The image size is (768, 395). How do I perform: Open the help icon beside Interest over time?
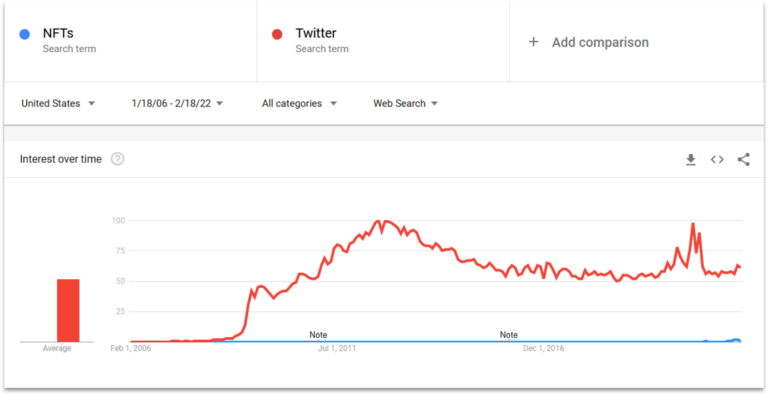point(118,159)
